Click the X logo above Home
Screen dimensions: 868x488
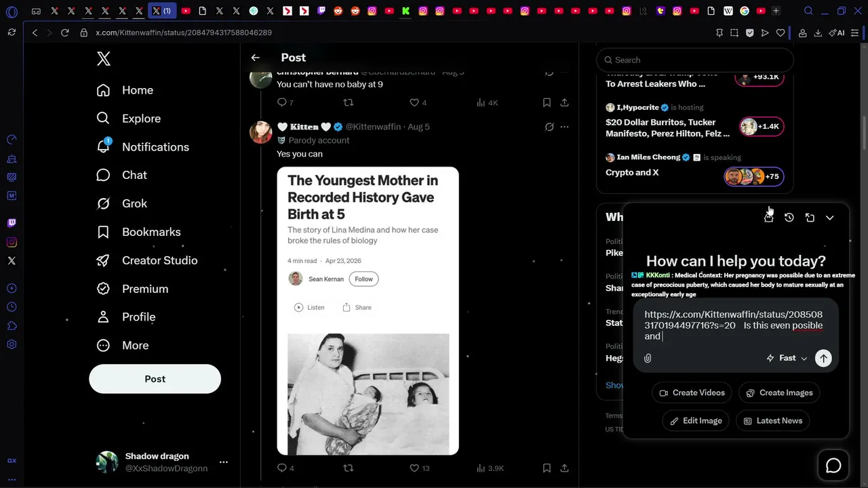[x=104, y=59]
